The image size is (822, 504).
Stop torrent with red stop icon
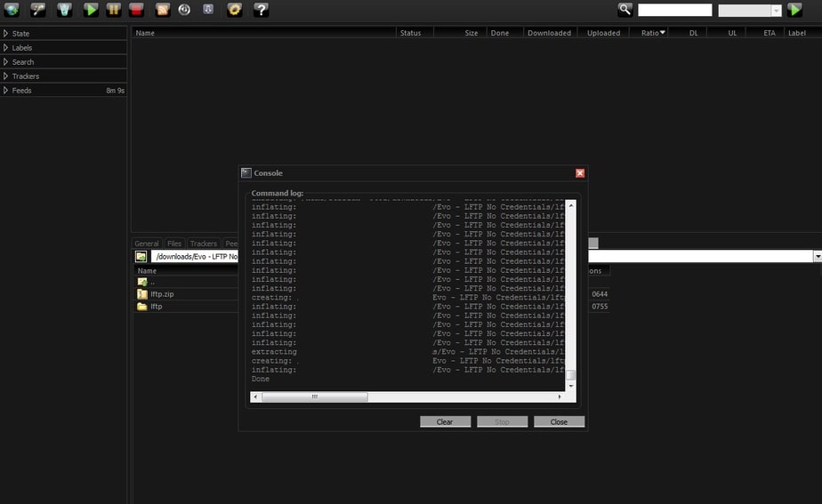(136, 10)
